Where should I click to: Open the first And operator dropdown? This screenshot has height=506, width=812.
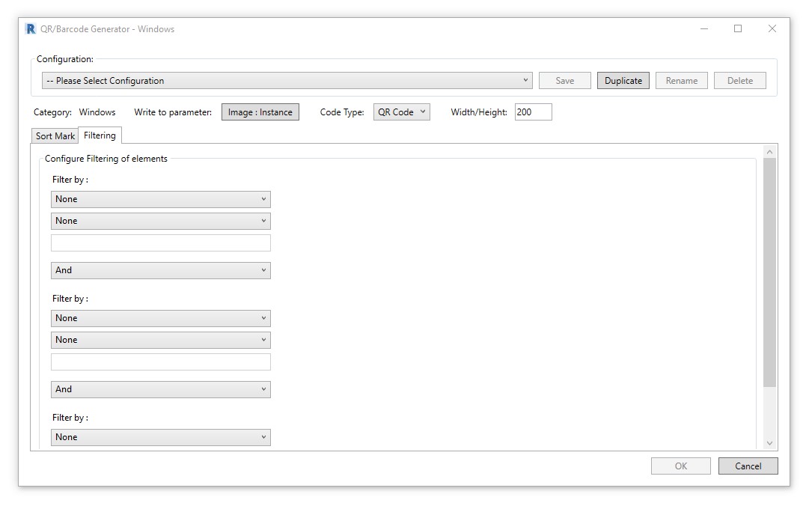coord(160,270)
